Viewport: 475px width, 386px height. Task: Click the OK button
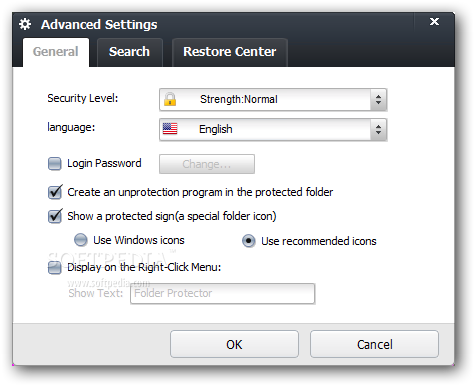coord(234,344)
